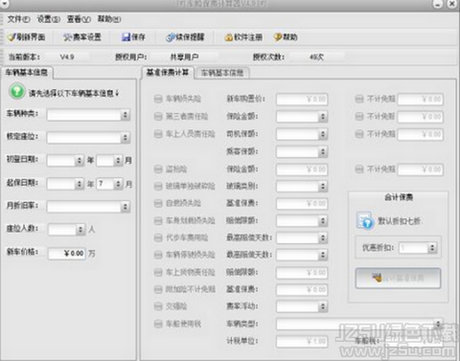The height and width of the screenshot is (361, 460).
Task: Click the 初登日期 month spinner
Action: 110,160
